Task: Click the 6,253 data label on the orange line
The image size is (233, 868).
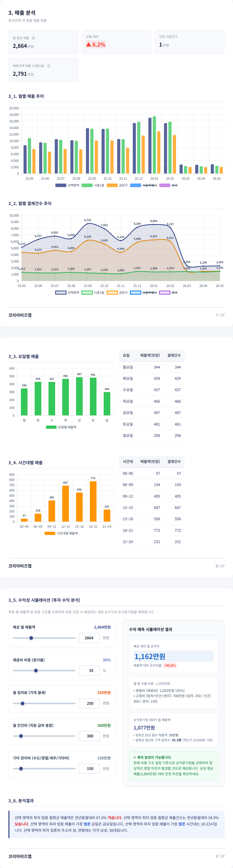Action: pos(154,236)
